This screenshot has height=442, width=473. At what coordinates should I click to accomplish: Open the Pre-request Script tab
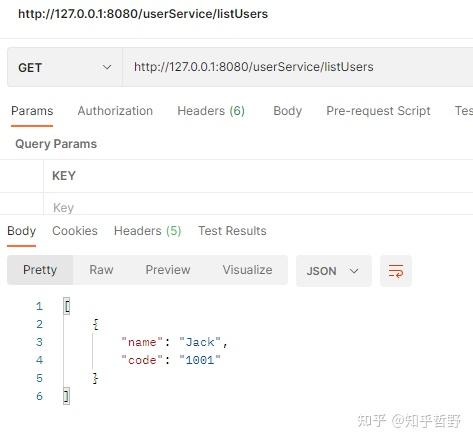pos(378,111)
